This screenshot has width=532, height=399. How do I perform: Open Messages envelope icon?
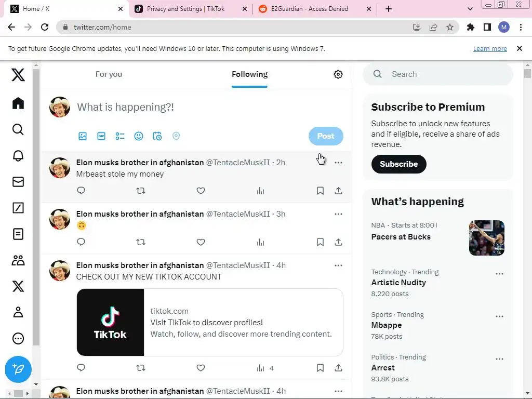[x=18, y=182]
